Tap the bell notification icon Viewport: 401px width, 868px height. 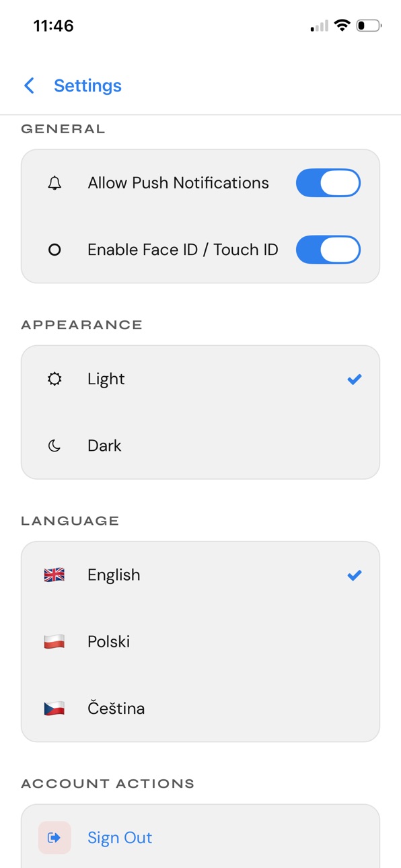54,183
